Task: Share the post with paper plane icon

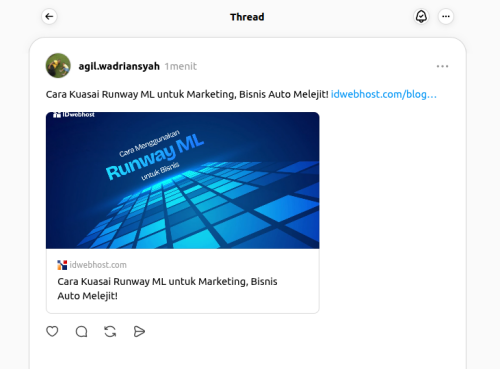Action: [x=139, y=332]
